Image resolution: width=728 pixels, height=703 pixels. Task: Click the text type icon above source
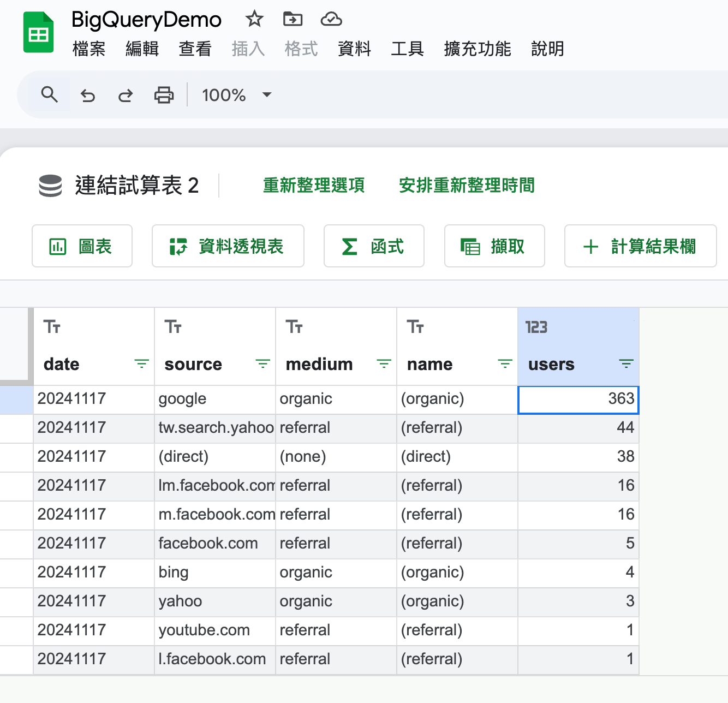click(173, 327)
